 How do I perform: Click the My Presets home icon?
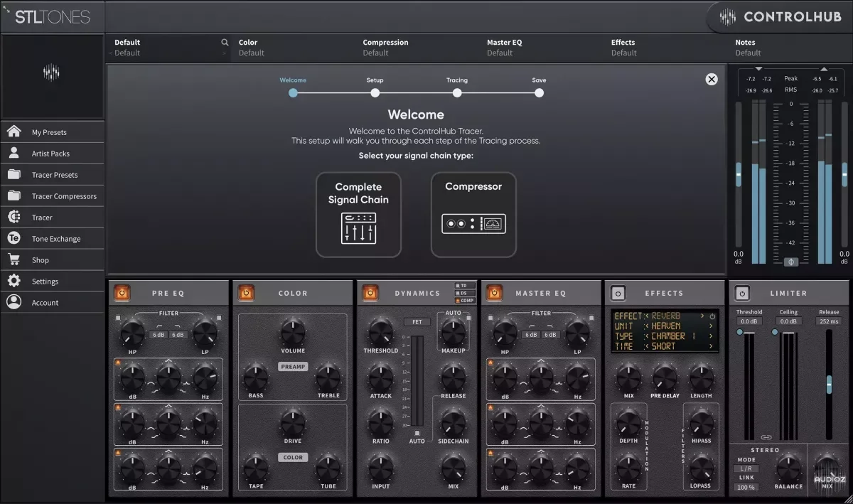pyautogui.click(x=14, y=132)
